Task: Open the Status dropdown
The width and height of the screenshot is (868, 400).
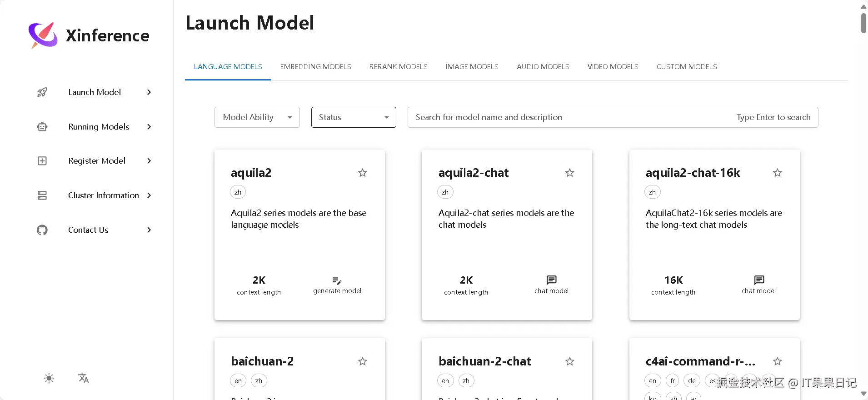Action: coord(354,117)
